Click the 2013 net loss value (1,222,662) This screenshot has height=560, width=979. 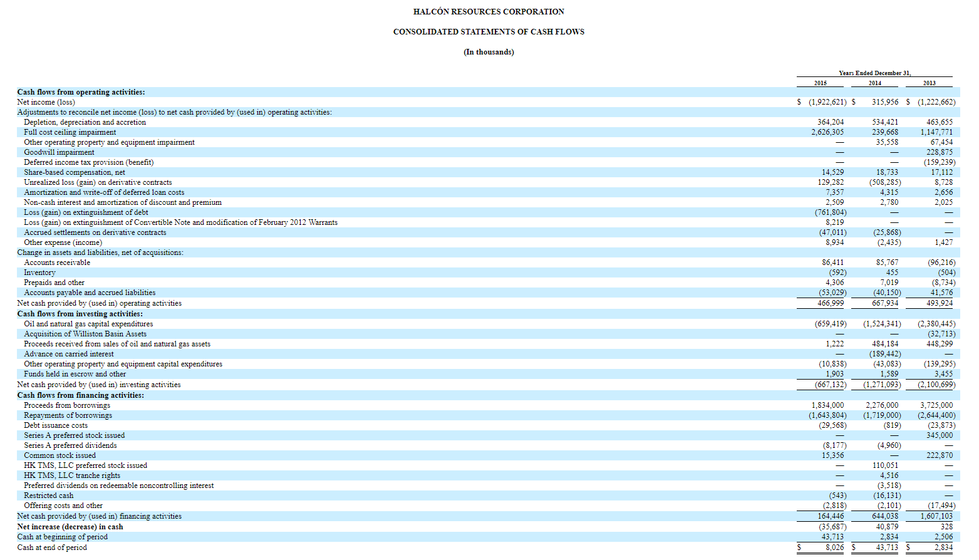coord(937,102)
